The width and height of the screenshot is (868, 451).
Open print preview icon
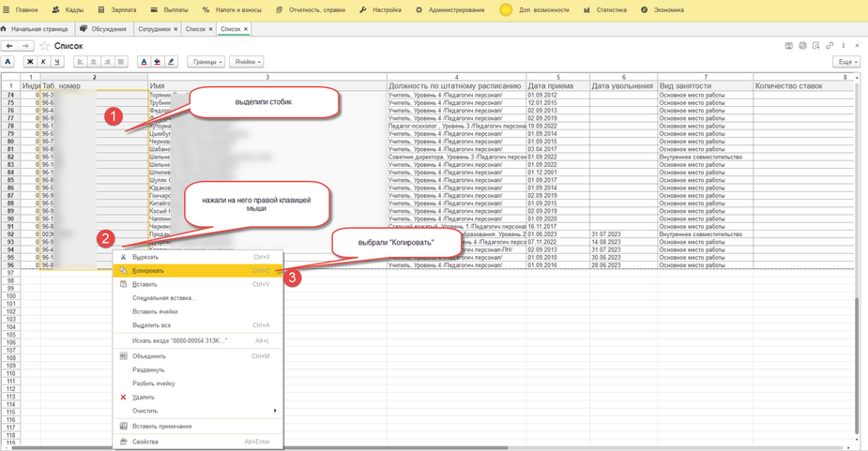(815, 46)
